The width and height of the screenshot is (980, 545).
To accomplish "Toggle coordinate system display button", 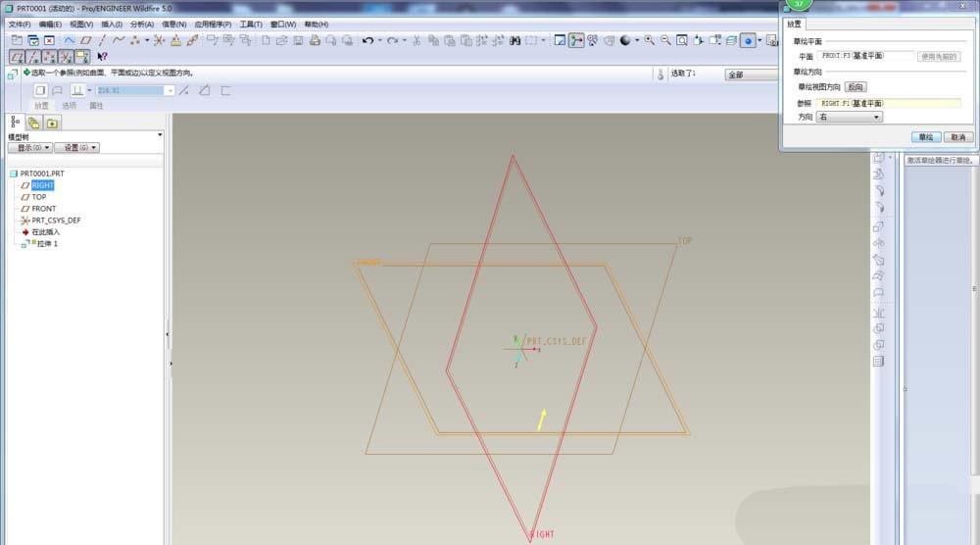I will coord(67,57).
